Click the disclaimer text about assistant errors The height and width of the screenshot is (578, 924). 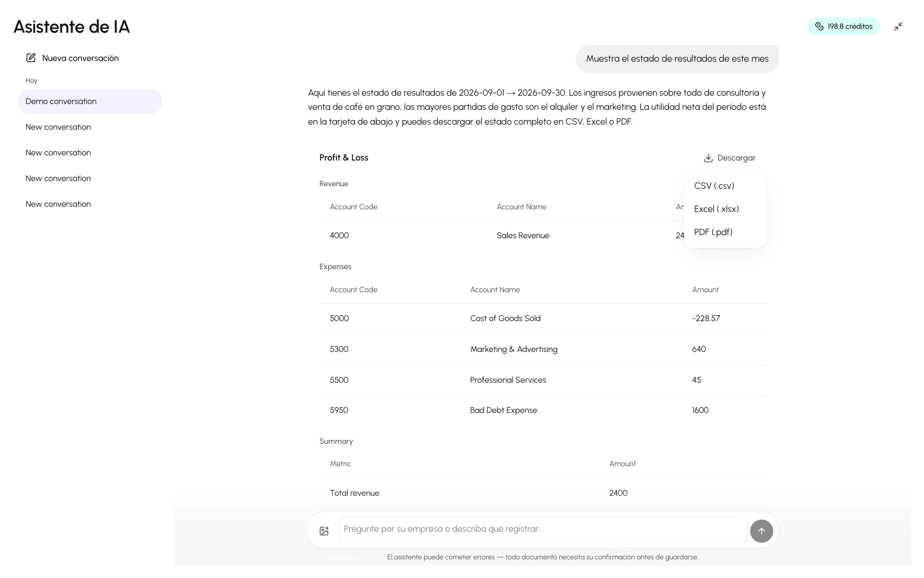point(542,557)
